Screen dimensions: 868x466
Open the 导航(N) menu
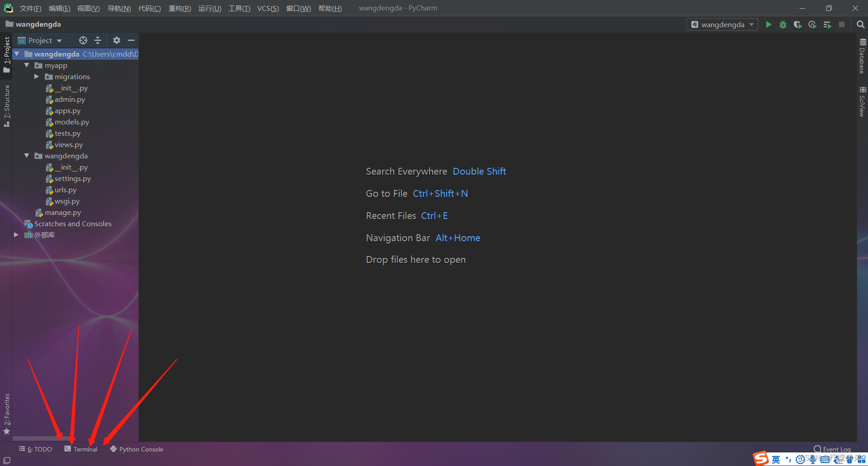(119, 8)
